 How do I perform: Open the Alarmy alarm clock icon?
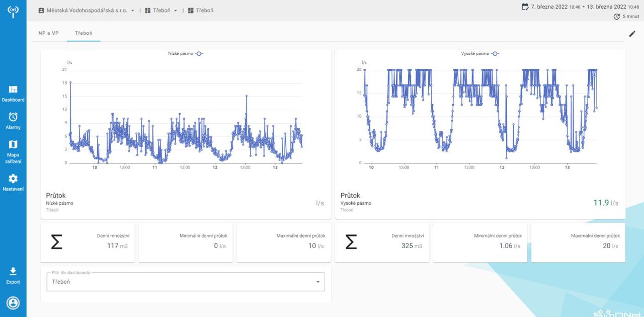pyautogui.click(x=13, y=117)
